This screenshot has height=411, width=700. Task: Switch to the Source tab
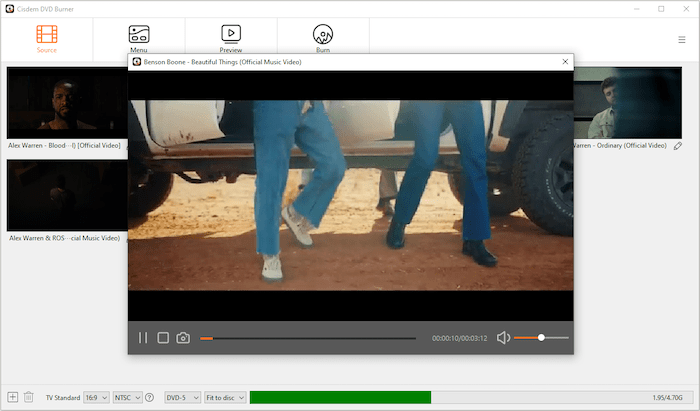[x=46, y=39]
